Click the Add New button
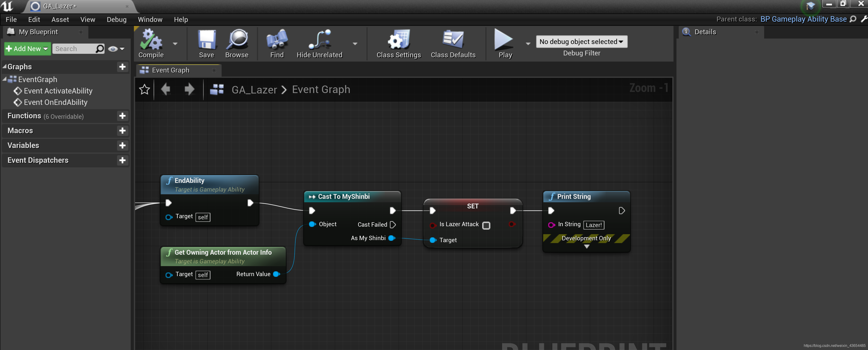Image resolution: width=868 pixels, height=350 pixels. click(x=27, y=49)
